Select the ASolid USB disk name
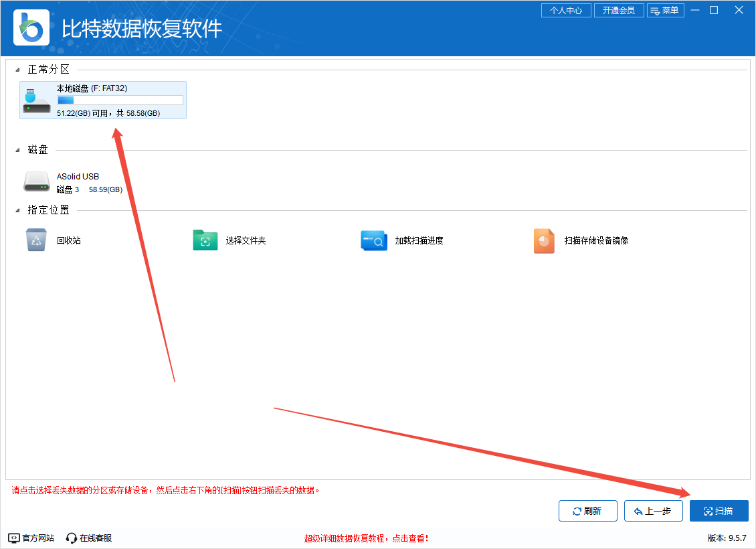The width and height of the screenshot is (756, 549). 78,177
